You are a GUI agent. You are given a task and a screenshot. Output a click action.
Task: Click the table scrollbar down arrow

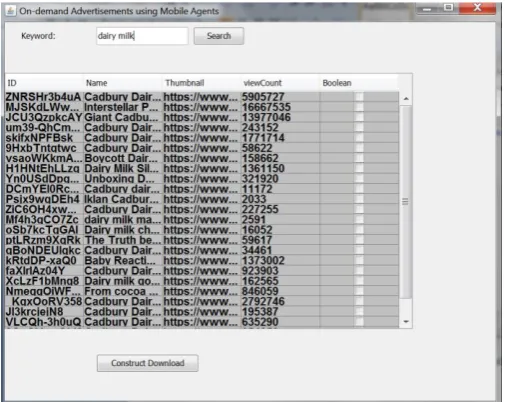[x=406, y=322]
